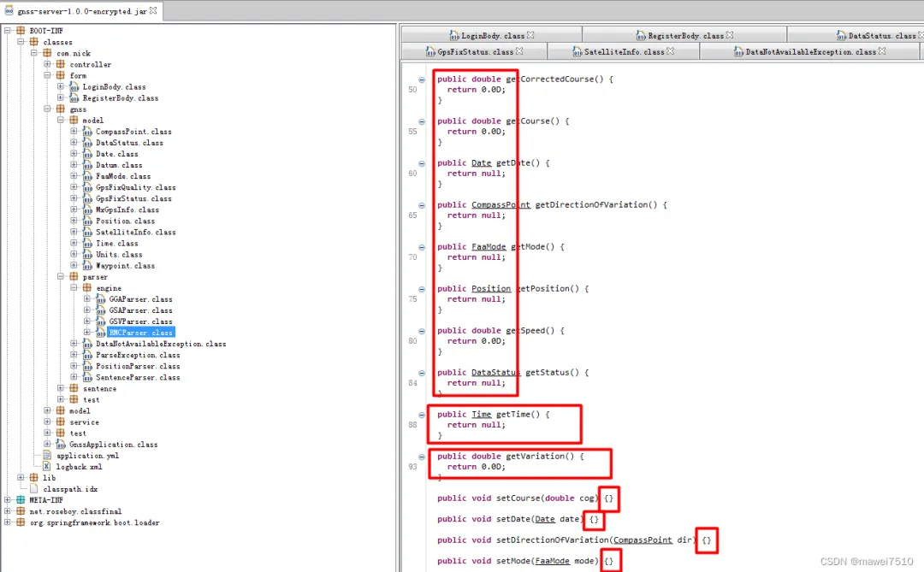
Task: Collapse the parser package node
Action: click(61, 277)
